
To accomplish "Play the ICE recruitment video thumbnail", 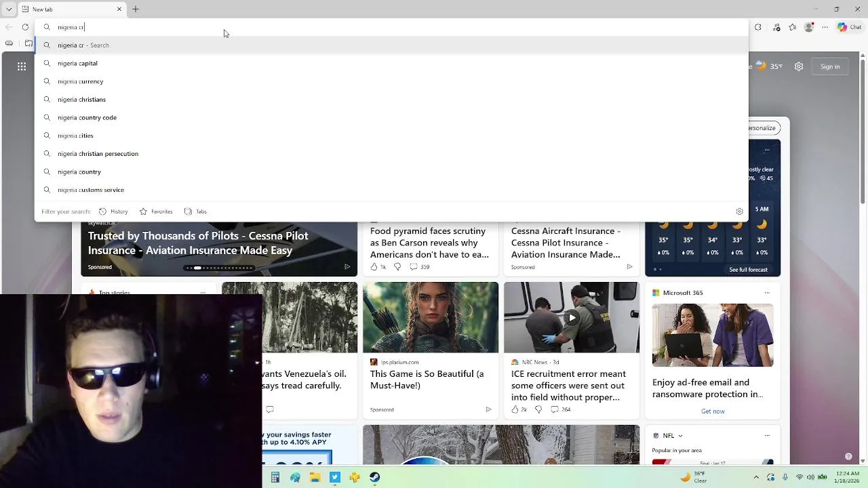I will 572,317.
